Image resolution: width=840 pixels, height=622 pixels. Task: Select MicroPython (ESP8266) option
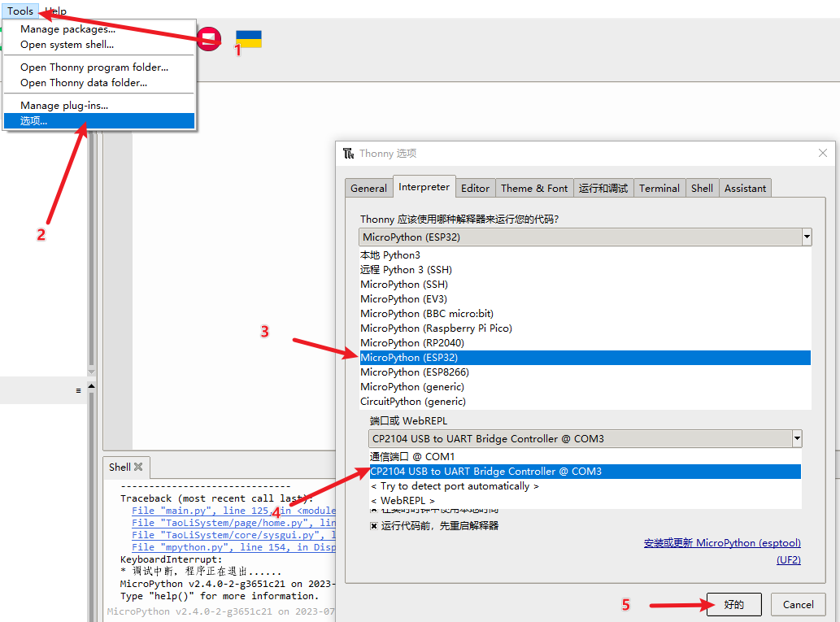click(x=585, y=372)
